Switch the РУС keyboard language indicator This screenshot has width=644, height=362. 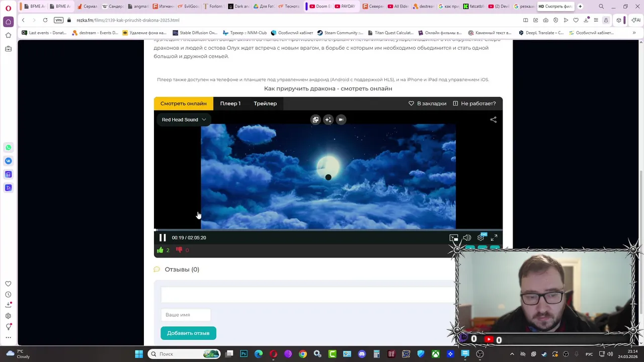[x=589, y=354]
